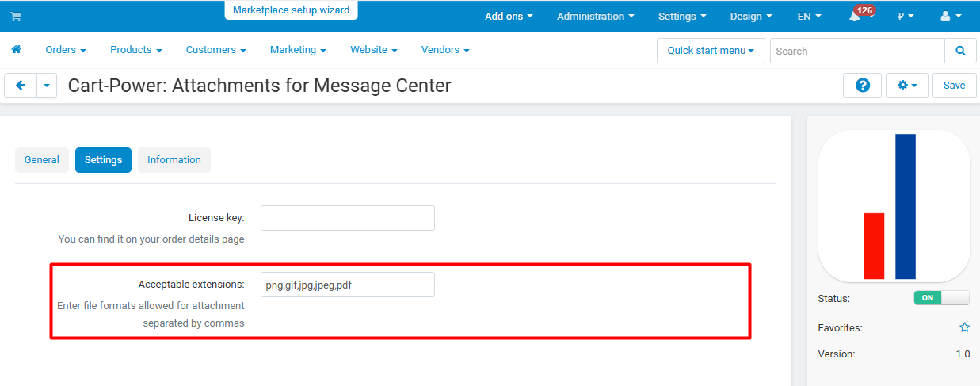This screenshot has width=980, height=386.
Task: Open the ruble currency selector
Action: click(906, 17)
